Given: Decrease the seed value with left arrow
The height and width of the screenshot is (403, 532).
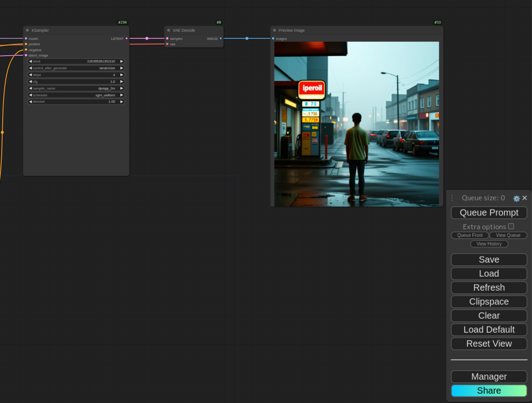Looking at the screenshot, I should coord(30,61).
